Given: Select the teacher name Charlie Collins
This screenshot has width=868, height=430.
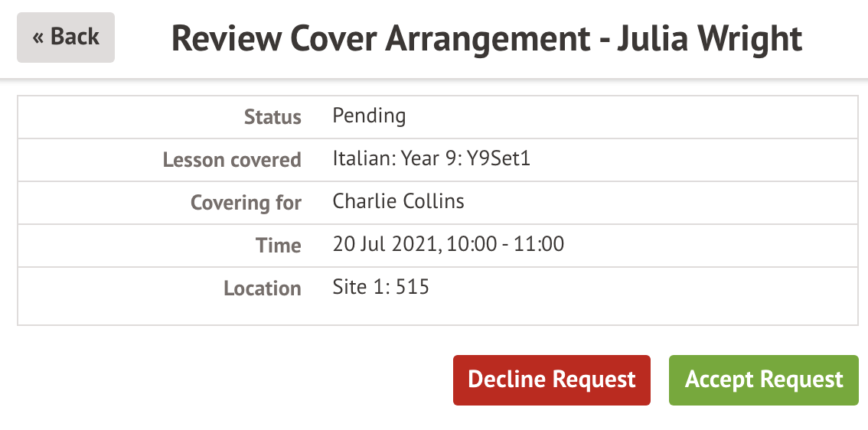Looking at the screenshot, I should click(x=398, y=202).
